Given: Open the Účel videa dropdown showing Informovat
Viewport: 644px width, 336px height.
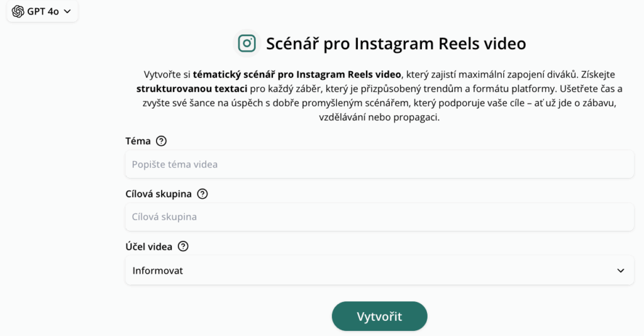Looking at the screenshot, I should coord(379,271).
